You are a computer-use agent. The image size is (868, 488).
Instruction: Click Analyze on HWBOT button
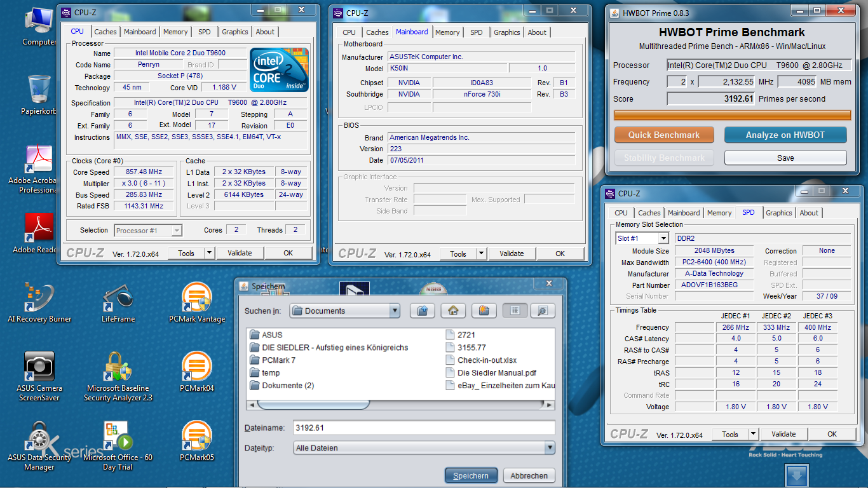[785, 135]
